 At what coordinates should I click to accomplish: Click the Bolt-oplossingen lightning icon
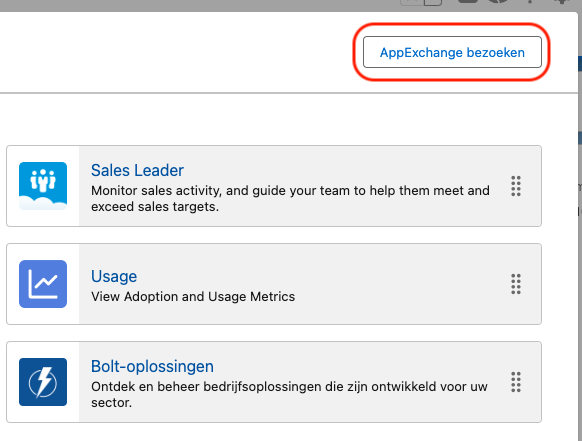pos(43,382)
